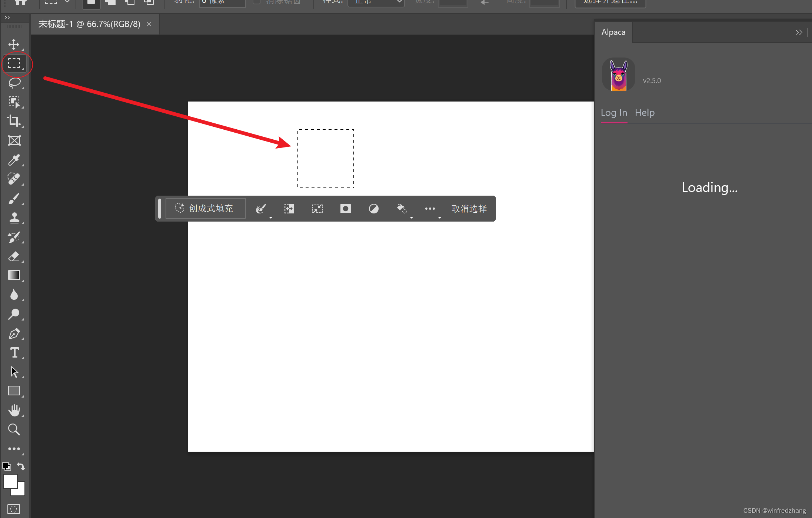Screen dimensions: 812x518
Task: Select the Lasso tool
Action: pos(14,83)
